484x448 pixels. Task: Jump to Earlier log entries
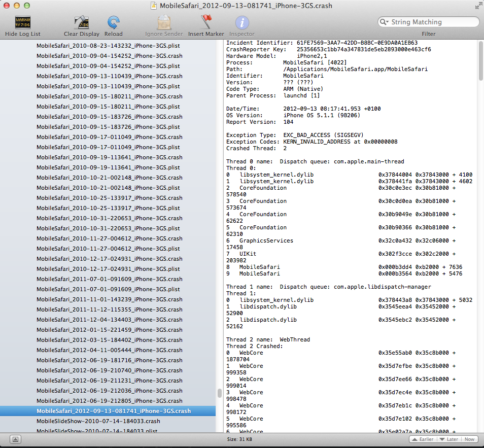[423, 439]
